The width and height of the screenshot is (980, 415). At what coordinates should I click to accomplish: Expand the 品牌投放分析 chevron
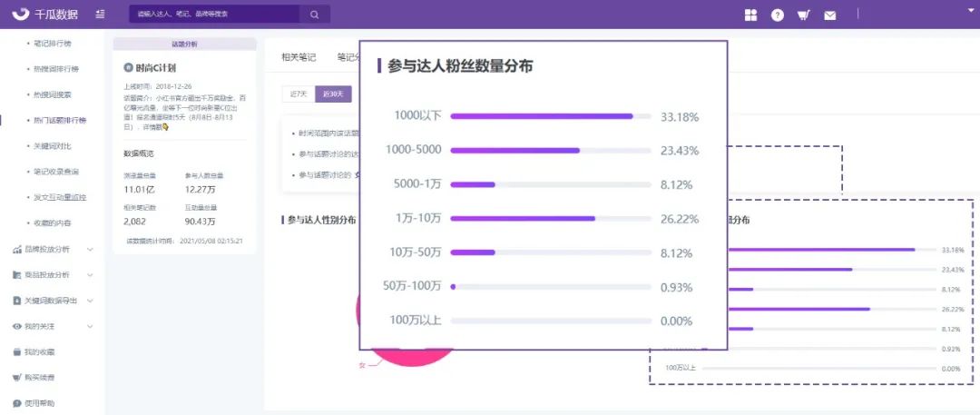click(90, 249)
